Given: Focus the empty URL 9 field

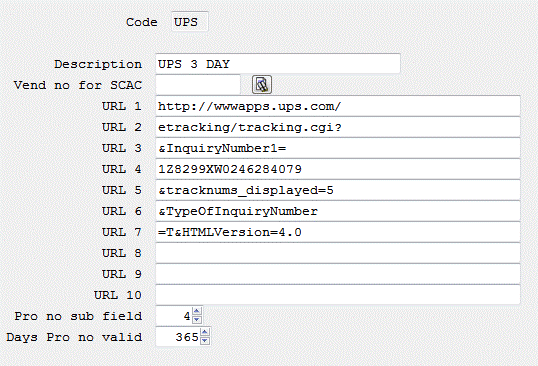Looking at the screenshot, I should 338,274.
